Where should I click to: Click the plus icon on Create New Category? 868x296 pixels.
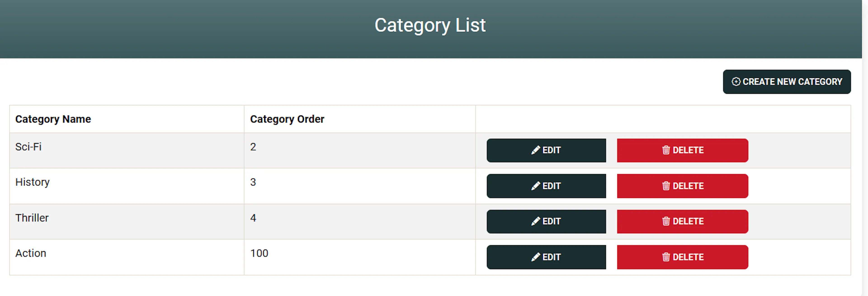(736, 82)
